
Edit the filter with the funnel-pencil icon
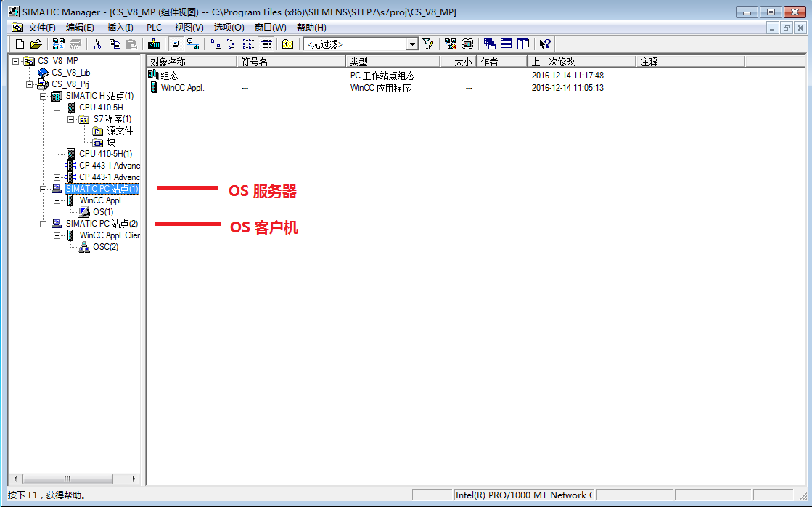[427, 44]
